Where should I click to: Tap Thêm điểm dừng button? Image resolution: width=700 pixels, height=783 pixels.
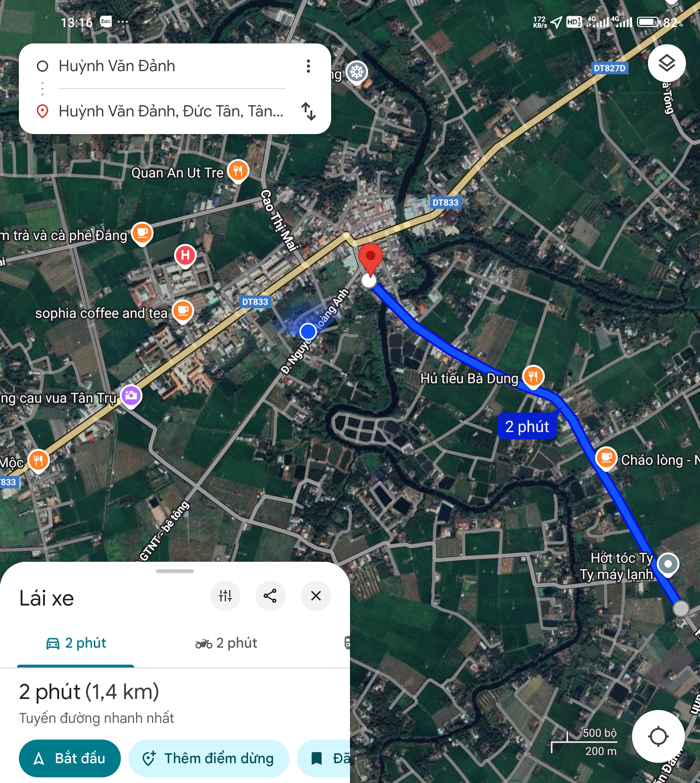[x=208, y=758]
